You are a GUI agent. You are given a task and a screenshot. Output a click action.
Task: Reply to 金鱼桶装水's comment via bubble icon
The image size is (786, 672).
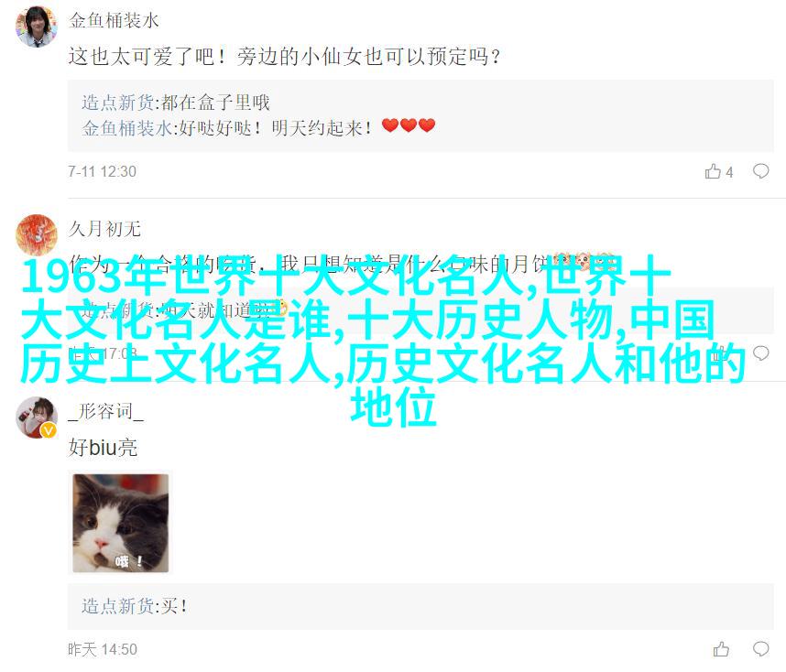(x=760, y=171)
